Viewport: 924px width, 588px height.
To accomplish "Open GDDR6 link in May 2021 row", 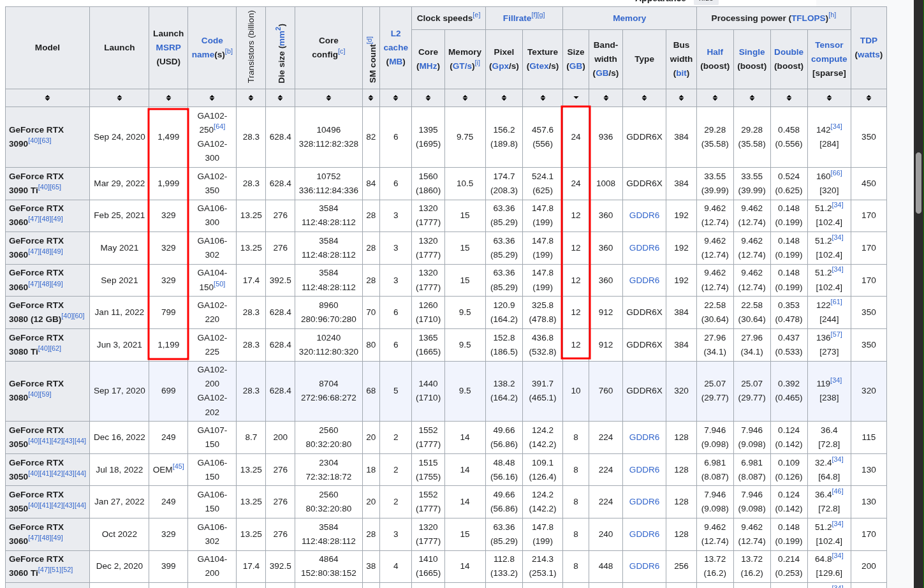I will tap(644, 248).
